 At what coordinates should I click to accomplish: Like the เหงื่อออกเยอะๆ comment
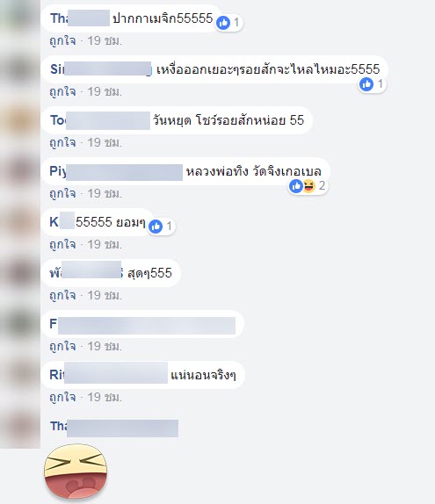pyautogui.click(x=62, y=92)
